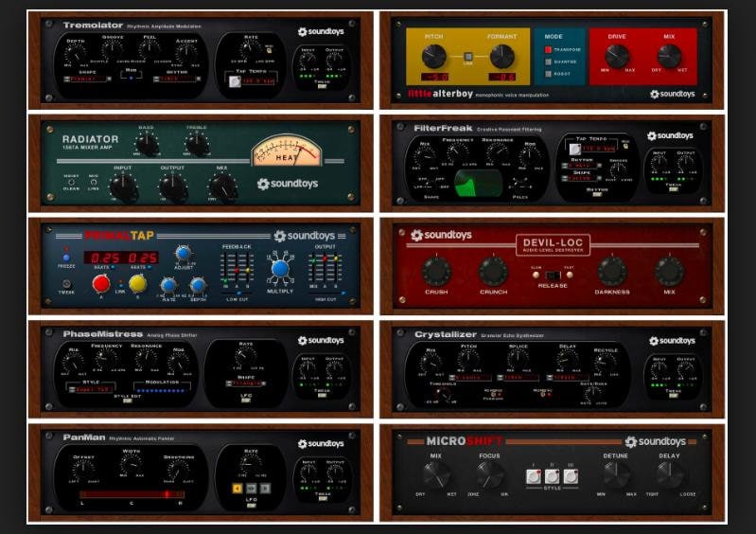
Task: Click PrimalTap yellow B knob
Action: (137, 284)
